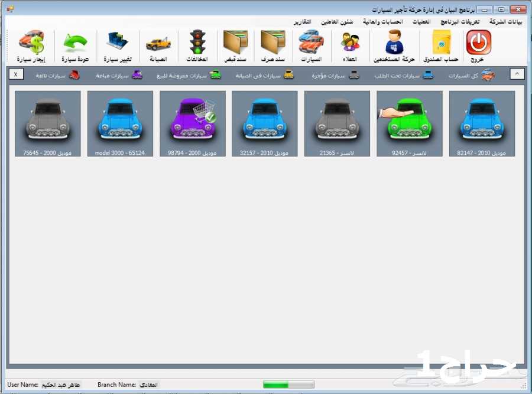532x394 pixels.
Task: Select the purple car thumbnail 98794
Action: [x=193, y=123]
